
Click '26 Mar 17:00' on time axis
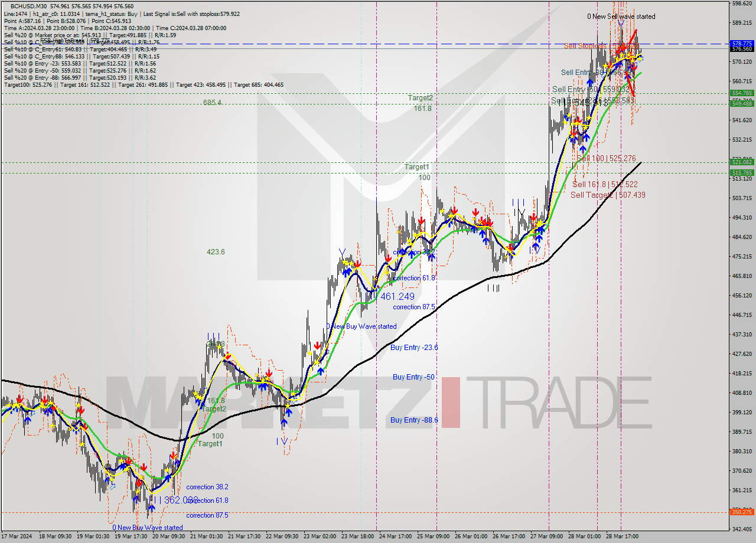(509, 537)
